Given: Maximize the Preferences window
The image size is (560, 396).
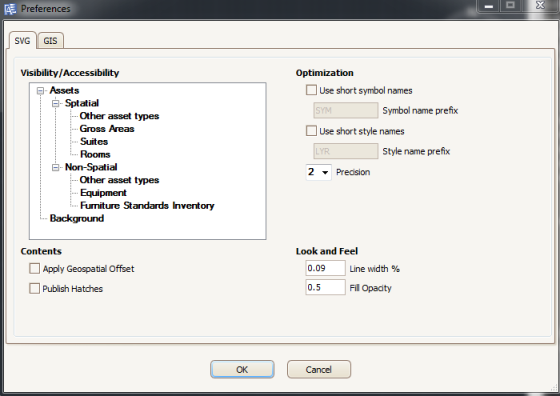Looking at the screenshot, I should [511, 6].
